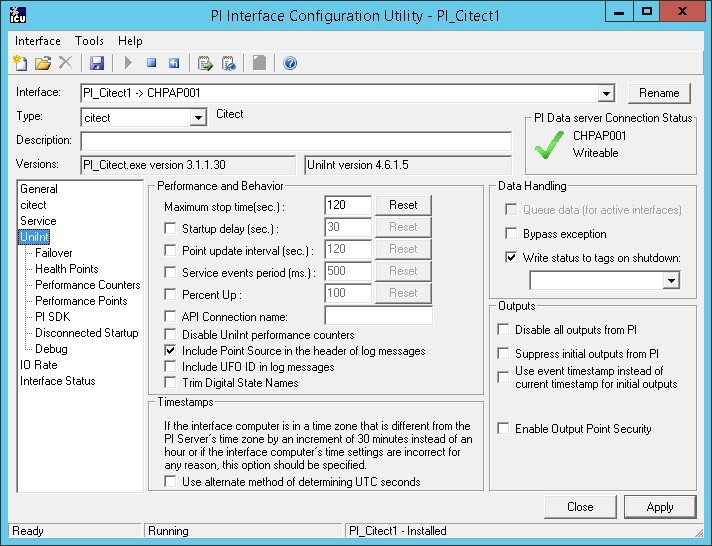
Task: Enable the Startup delay checkbox
Action: tap(170, 228)
